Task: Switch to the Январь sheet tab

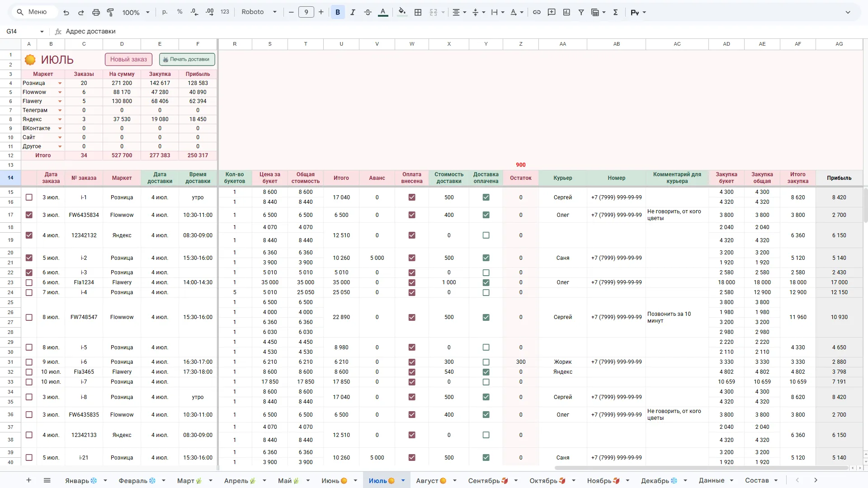Action: click(x=81, y=480)
